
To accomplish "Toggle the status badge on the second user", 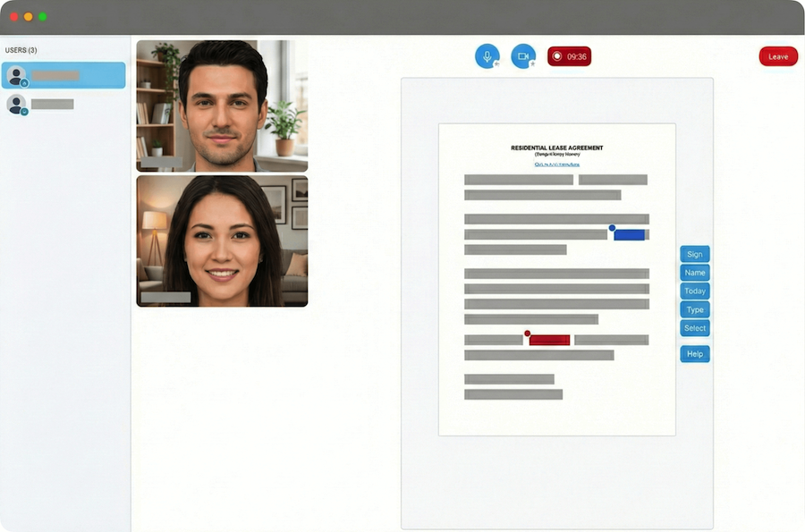I will coord(24,109).
